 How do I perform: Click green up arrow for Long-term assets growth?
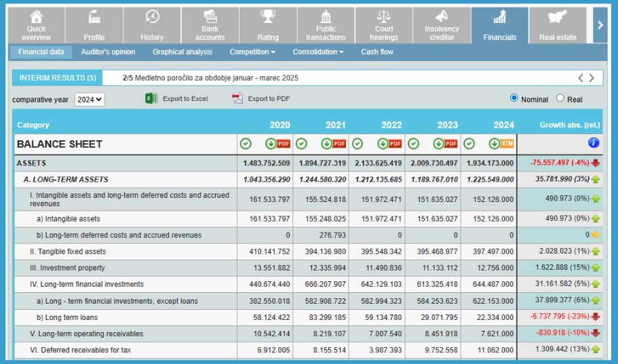tap(596, 179)
